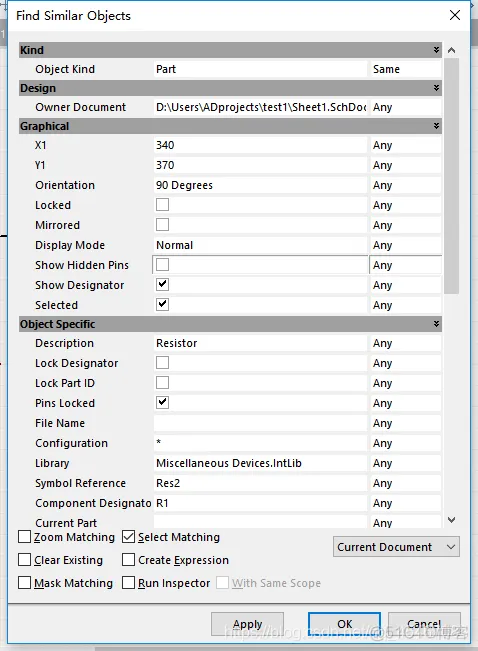Click the Symbol Reference value Res2

(x=260, y=483)
